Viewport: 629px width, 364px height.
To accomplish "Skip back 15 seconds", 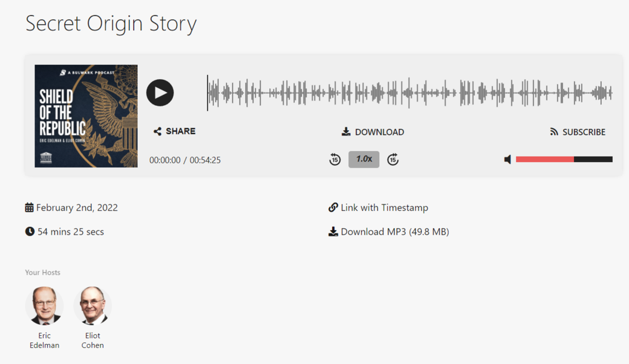I will pos(335,160).
